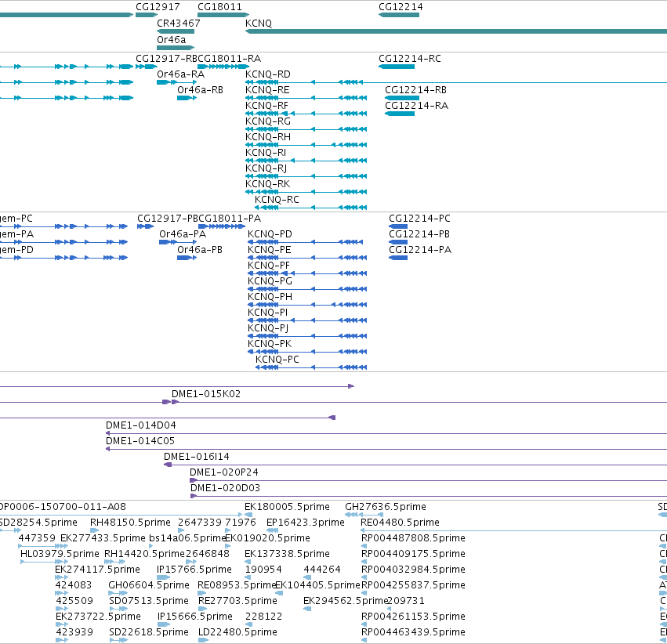Viewport: 667px width, 644px height.
Task: Select the CG12214 gene label
Action: point(401,7)
